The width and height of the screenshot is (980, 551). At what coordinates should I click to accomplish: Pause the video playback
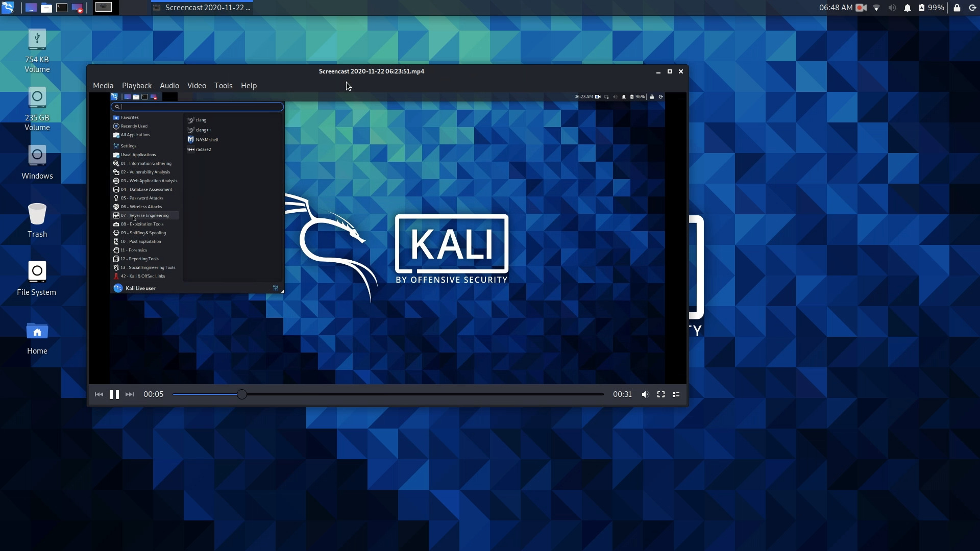114,394
